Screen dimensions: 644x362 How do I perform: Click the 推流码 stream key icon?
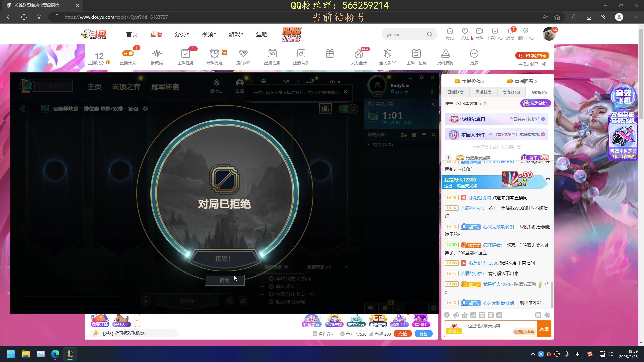click(x=157, y=54)
